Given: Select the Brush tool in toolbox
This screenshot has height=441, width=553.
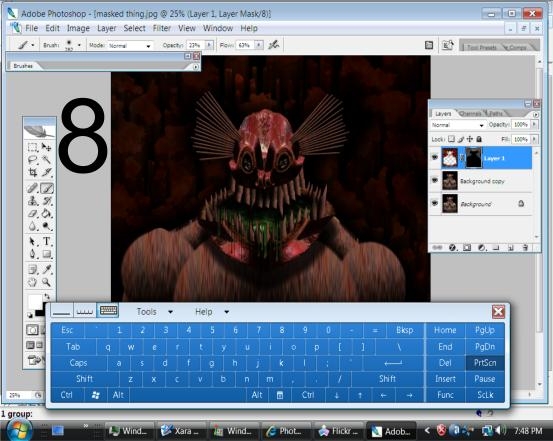Looking at the screenshot, I should click(x=47, y=188).
